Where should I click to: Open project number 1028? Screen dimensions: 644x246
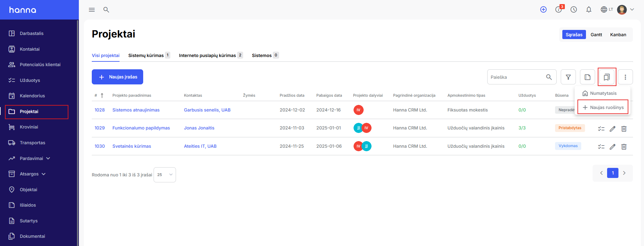click(100, 110)
